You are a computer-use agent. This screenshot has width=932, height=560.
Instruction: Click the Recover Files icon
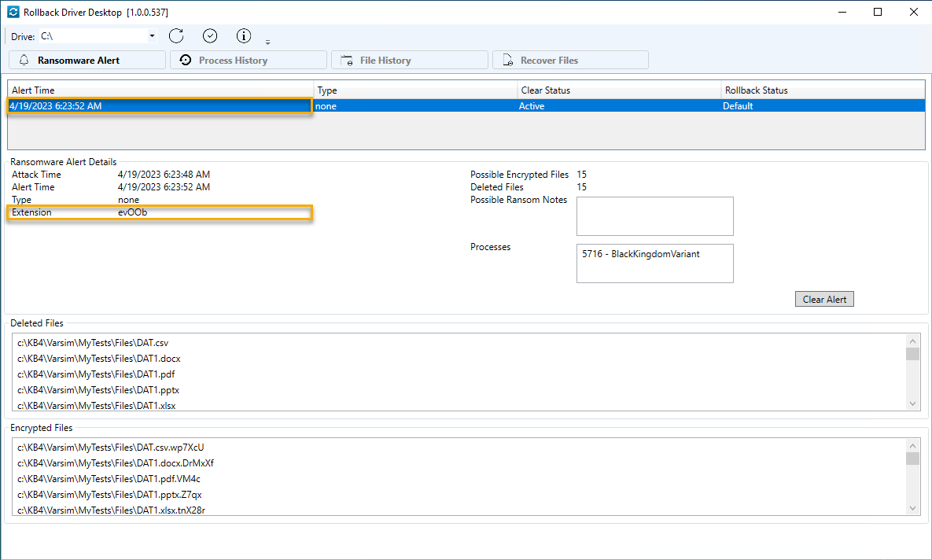pyautogui.click(x=508, y=59)
